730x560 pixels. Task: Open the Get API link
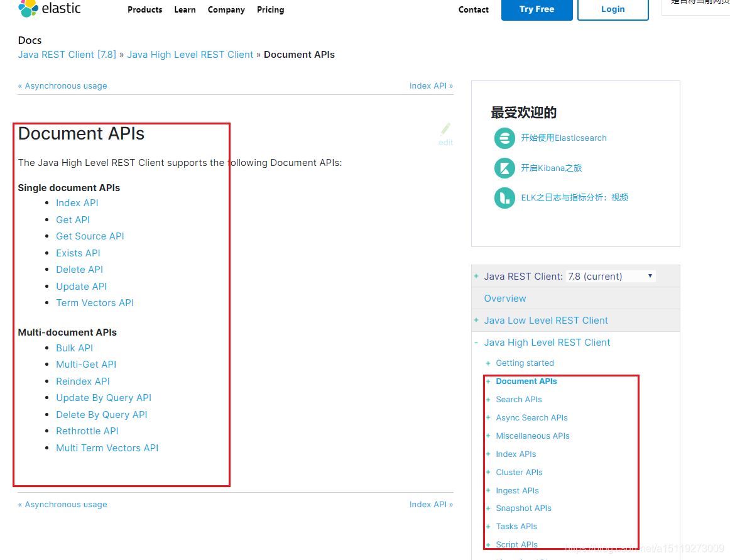(x=73, y=219)
